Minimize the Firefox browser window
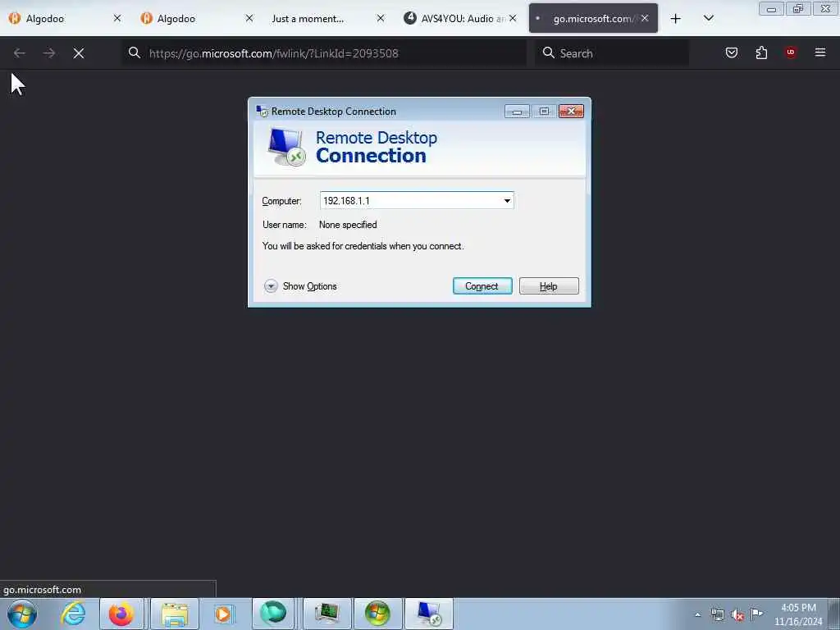Viewport: 840px width, 630px height. click(x=771, y=8)
